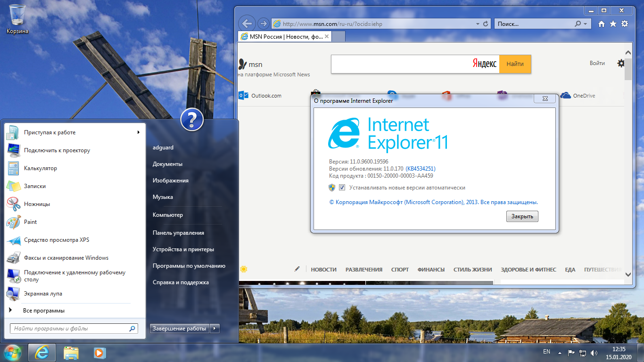
Task: Open 'Панель управления' in the Start menu
Action: click(x=178, y=233)
